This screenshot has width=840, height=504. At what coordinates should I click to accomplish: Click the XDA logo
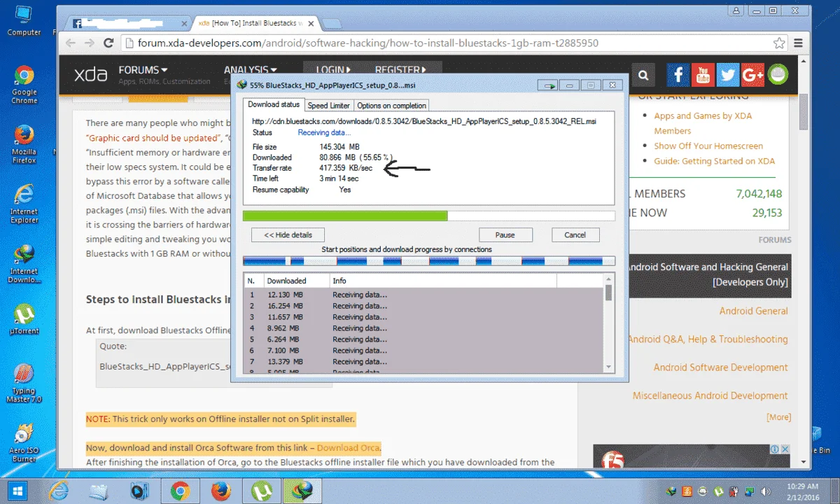(x=92, y=75)
